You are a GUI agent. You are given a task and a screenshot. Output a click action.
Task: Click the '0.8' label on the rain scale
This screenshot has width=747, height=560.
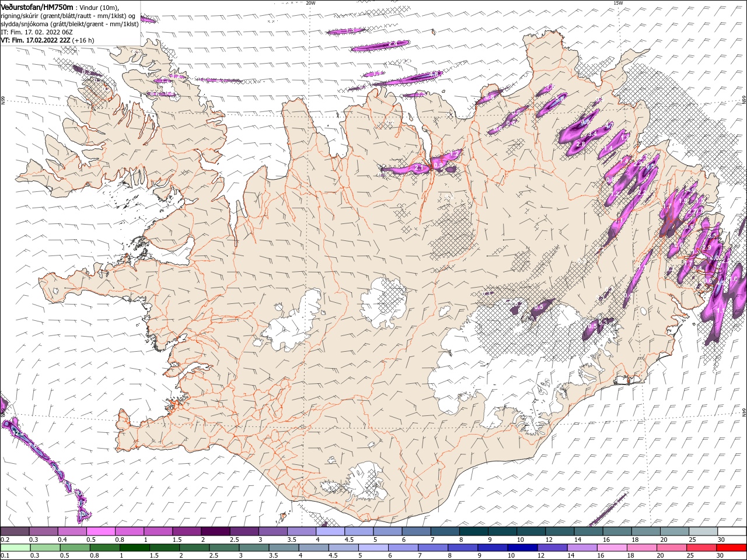(x=95, y=556)
